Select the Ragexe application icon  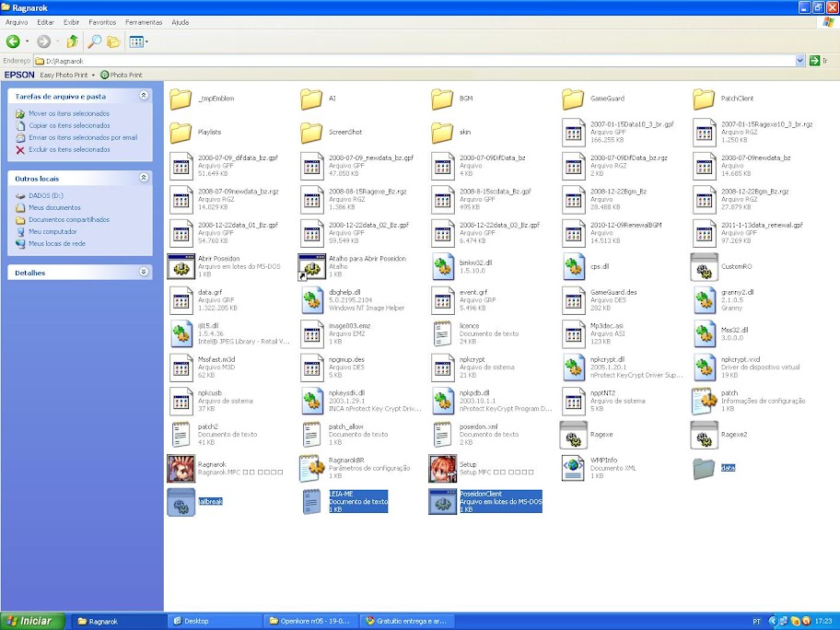[573, 435]
